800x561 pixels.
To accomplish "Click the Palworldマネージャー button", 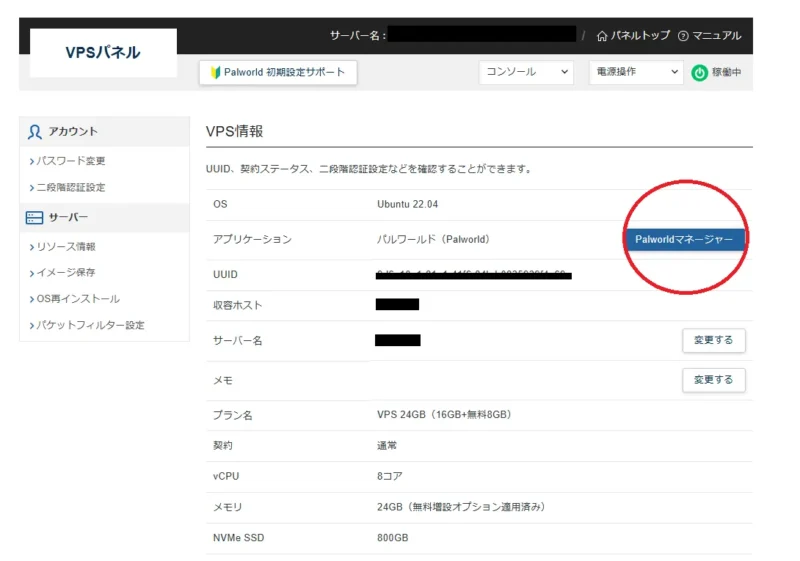I will (x=684, y=239).
